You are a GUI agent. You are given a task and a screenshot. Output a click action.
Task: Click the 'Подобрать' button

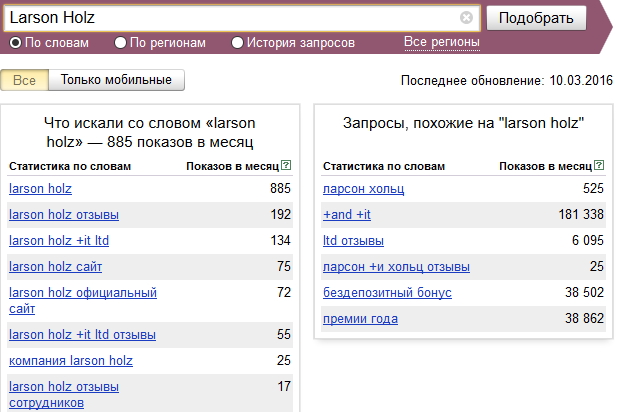click(536, 18)
